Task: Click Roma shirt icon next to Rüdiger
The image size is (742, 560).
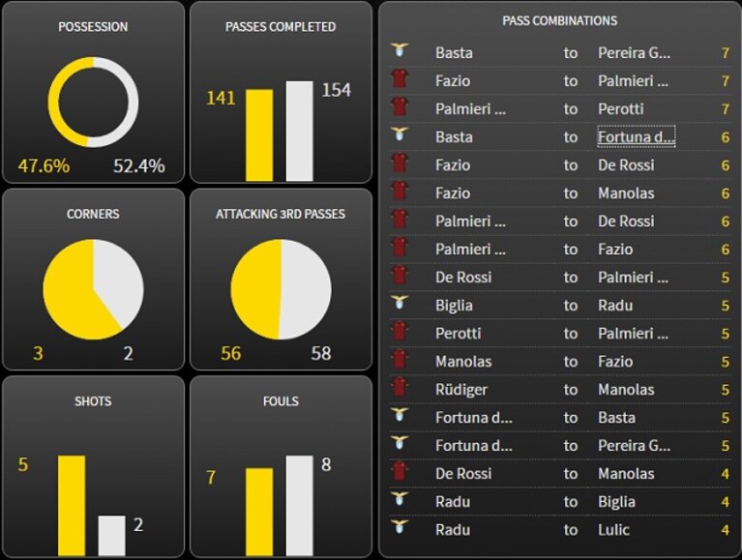Action: pos(400,387)
